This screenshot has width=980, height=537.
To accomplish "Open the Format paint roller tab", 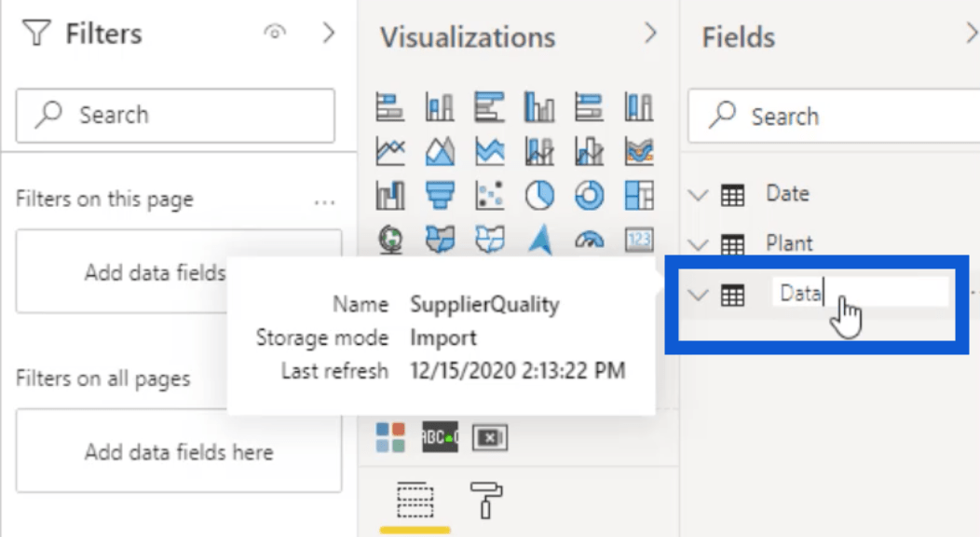I will click(486, 500).
